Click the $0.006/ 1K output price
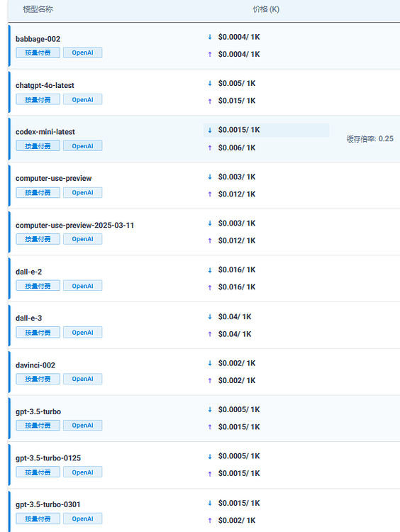Screen dimensions: 400x532 237,148
